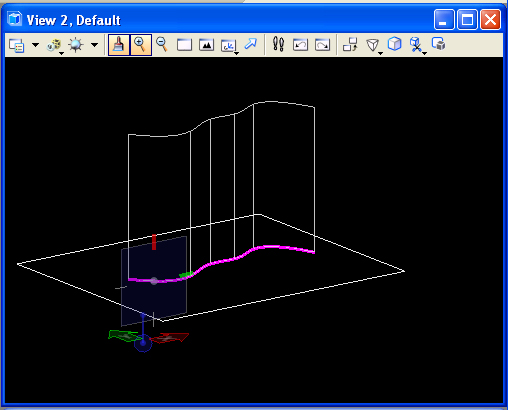
Task: Click the Clip Volume cube icon
Action: point(395,44)
